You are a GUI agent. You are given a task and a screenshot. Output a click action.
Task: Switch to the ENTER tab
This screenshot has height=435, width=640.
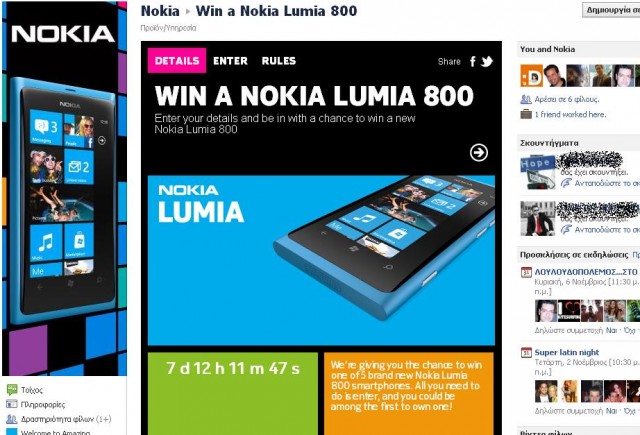click(x=230, y=61)
